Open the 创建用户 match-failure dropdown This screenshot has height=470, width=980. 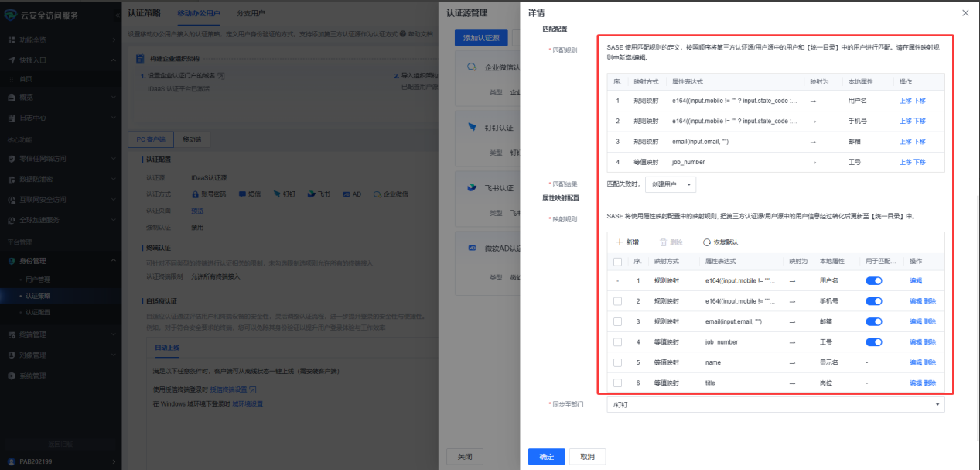click(670, 184)
